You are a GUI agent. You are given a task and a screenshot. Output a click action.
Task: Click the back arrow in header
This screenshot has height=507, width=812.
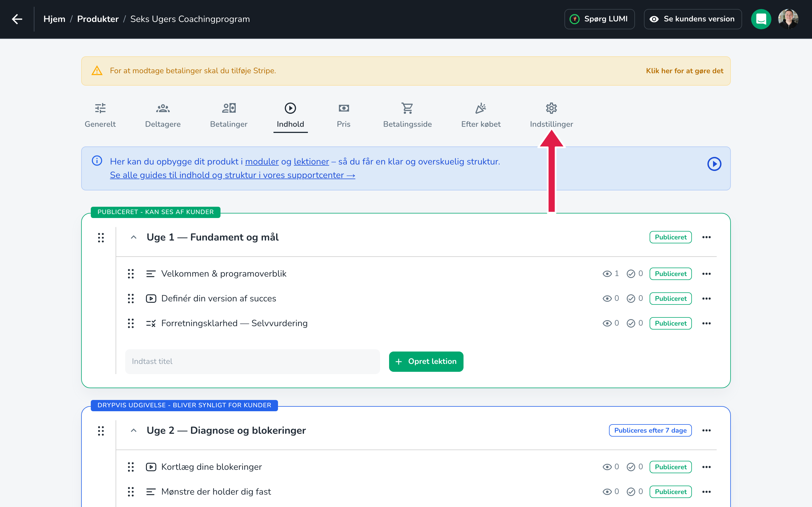point(17,19)
